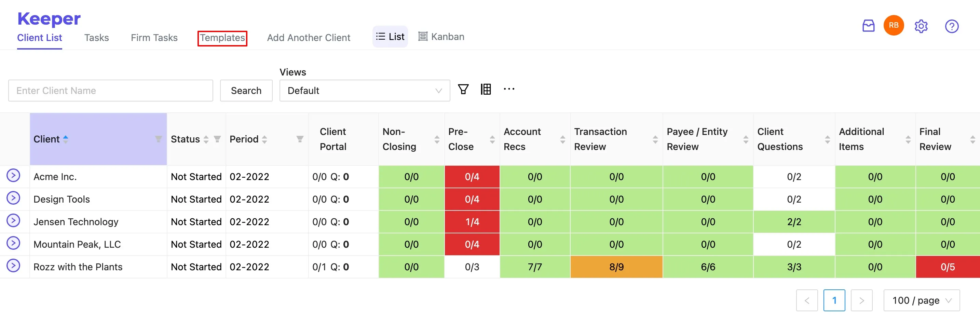Open the settings gear icon
Viewport: 980px width, 328px height.
point(921,26)
